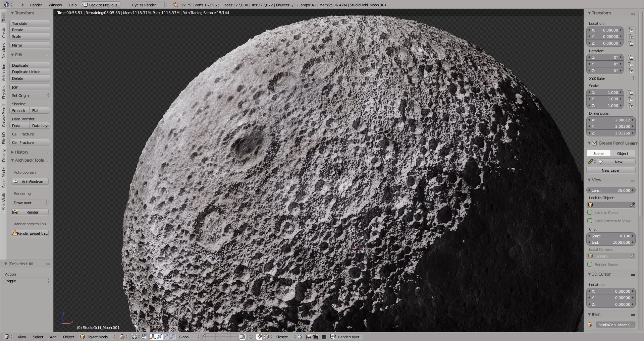Open the snap element type icon
This screenshot has height=341, width=644.
[267, 337]
